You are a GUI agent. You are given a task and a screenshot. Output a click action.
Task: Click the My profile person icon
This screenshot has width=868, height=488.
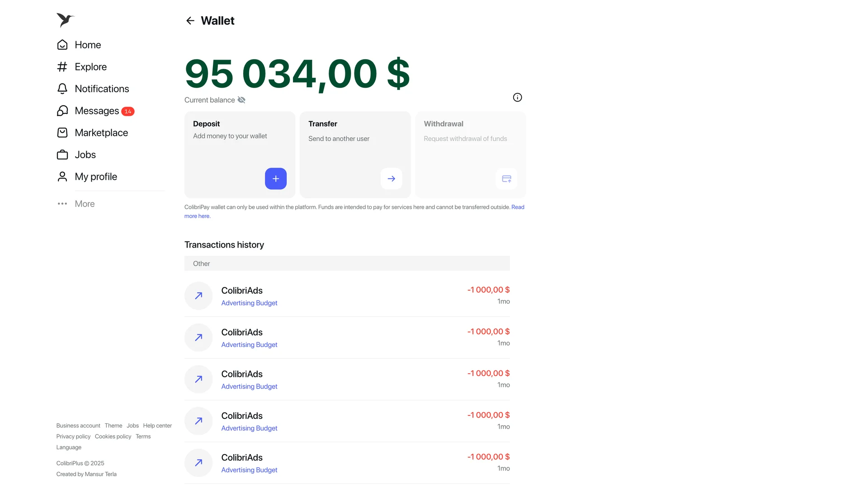click(x=62, y=177)
